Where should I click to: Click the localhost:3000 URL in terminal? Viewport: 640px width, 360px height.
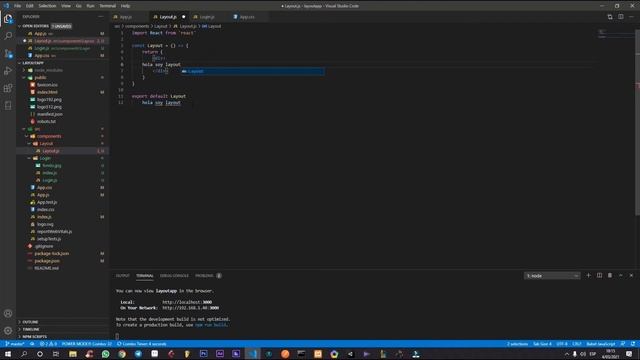click(187, 302)
